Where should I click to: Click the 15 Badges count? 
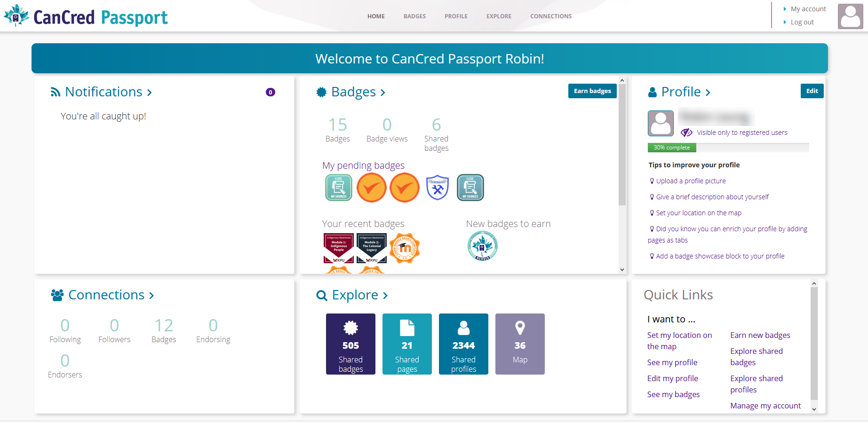point(338,129)
